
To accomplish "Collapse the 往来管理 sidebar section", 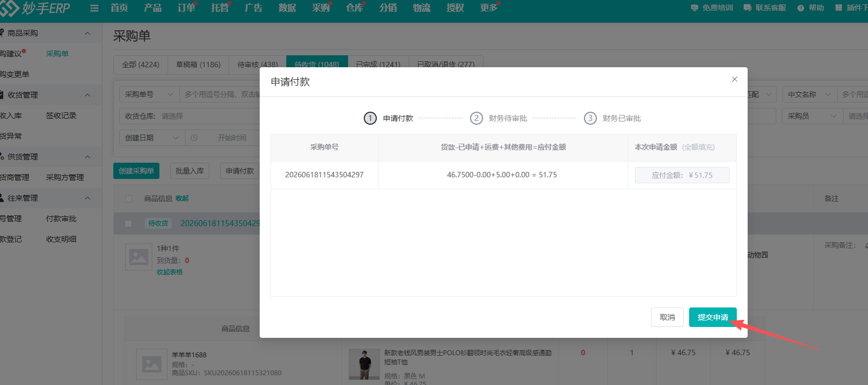I will (88, 198).
